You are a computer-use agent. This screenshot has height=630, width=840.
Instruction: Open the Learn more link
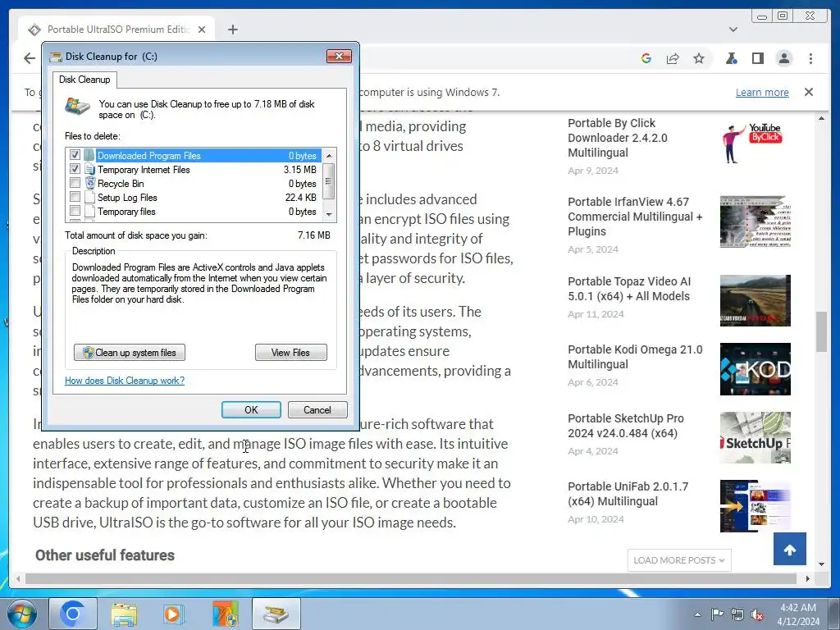pos(762,92)
